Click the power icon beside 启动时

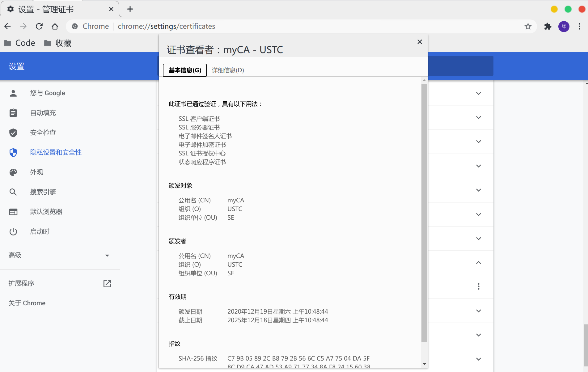point(13,232)
